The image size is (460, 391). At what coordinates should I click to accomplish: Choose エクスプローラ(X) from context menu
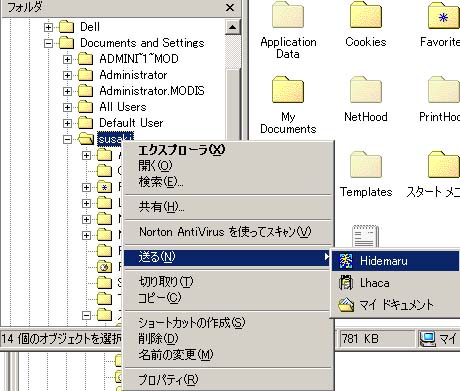pyautogui.click(x=228, y=150)
